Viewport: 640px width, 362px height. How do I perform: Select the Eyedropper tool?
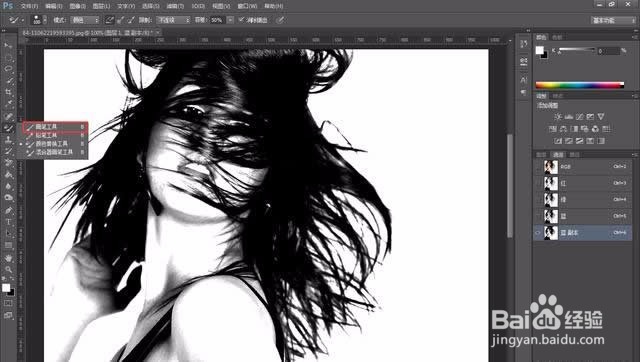pos(8,104)
